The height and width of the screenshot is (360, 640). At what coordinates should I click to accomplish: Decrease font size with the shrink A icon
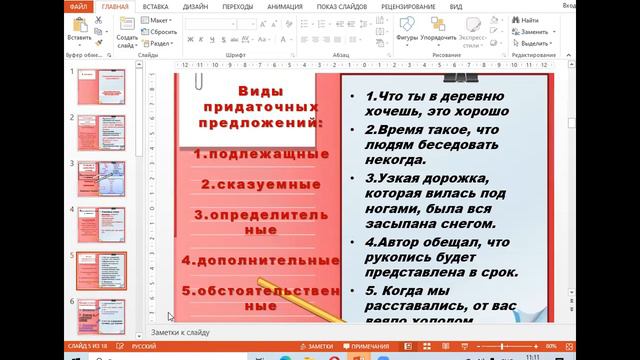(x=274, y=24)
